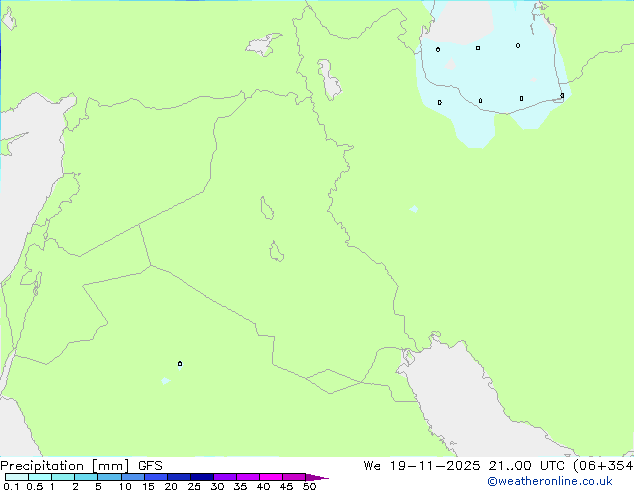
Task: Click the '[mm]' unit label
Action: pyautogui.click(x=111, y=466)
